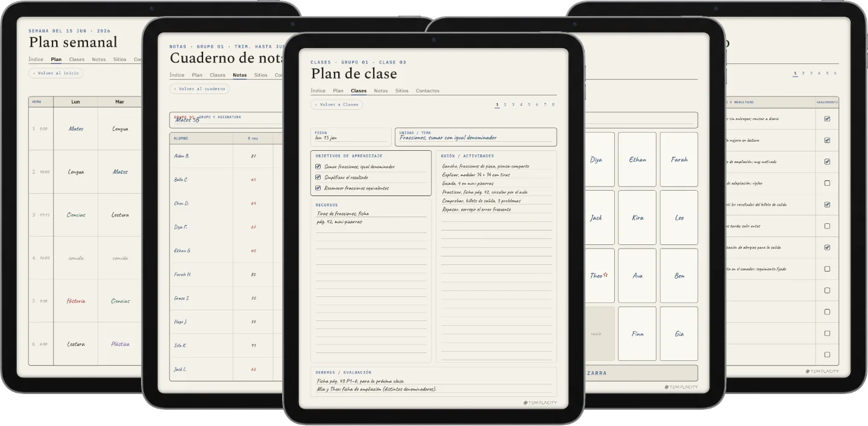The image size is (868, 426).
Task: Toggle 'Reconocer fracciones equivalentes' checkbox
Action: [318, 188]
